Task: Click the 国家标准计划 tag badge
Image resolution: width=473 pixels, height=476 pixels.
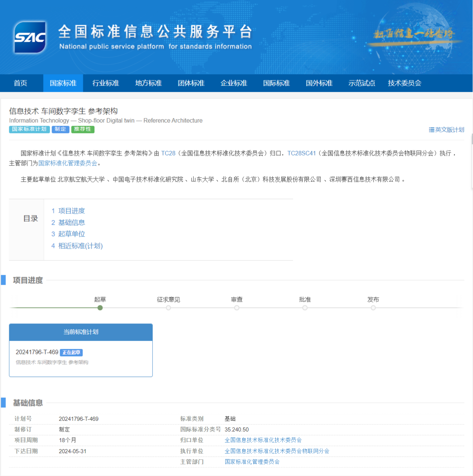Action: 29,129
